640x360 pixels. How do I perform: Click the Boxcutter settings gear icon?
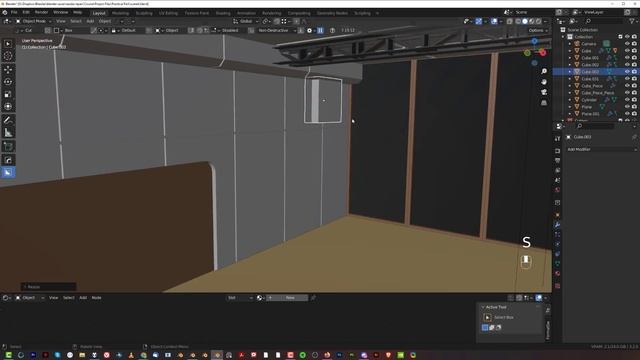coord(309,31)
